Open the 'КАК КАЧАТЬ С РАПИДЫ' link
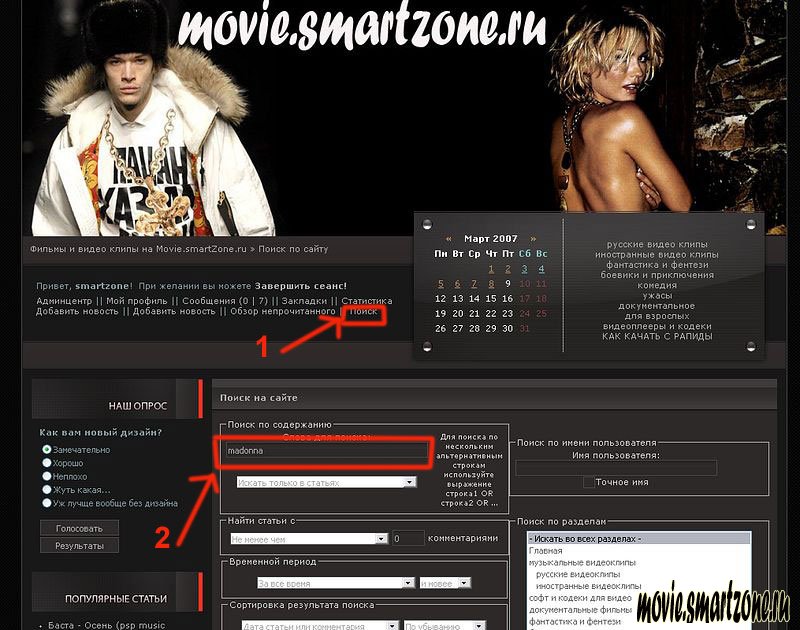This screenshot has height=630, width=800. click(657, 336)
